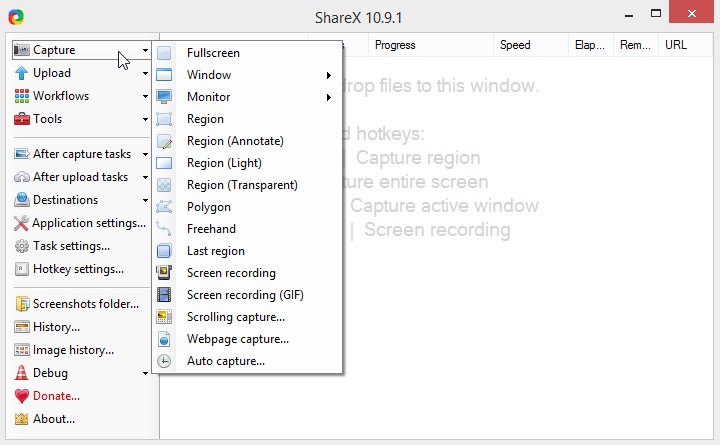The image size is (720, 445).
Task: Click the Tools red toolbox icon
Action: click(22, 119)
